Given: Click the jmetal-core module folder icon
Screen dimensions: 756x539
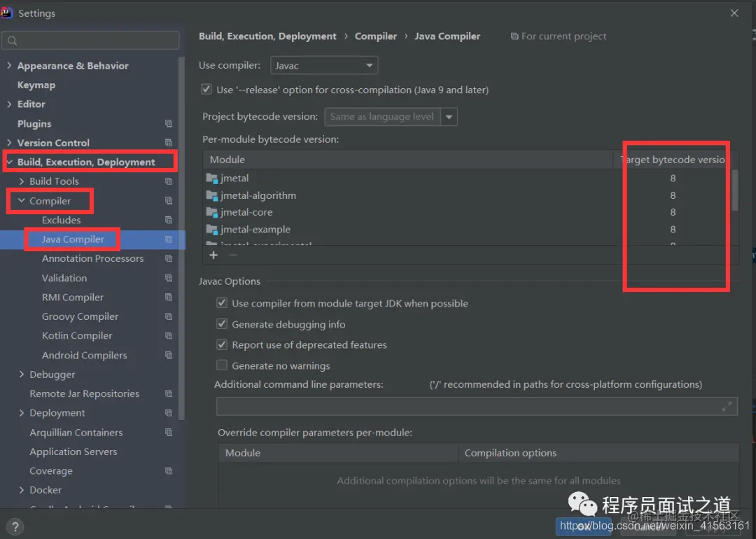Looking at the screenshot, I should (211, 212).
